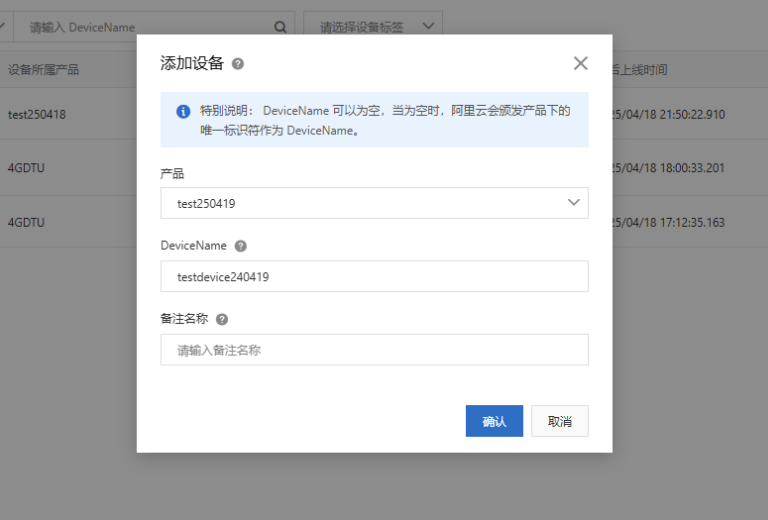The height and width of the screenshot is (520, 768).
Task: Close the 添加设备 dialog with X
Action: point(580,63)
